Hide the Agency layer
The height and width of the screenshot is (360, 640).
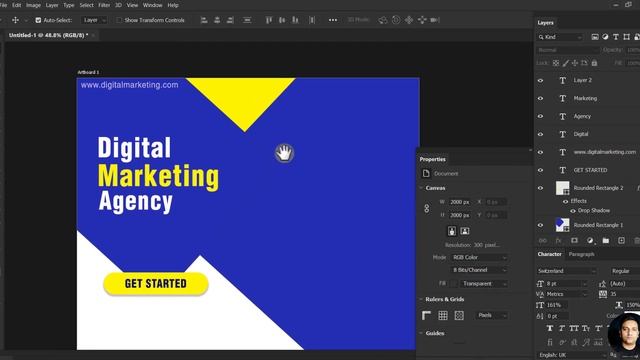click(x=540, y=116)
